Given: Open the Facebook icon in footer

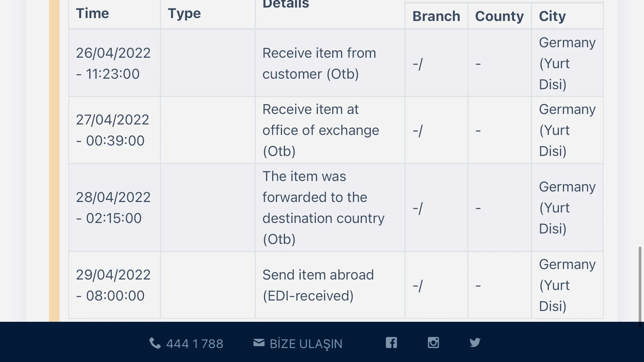Looking at the screenshot, I should 391,343.
